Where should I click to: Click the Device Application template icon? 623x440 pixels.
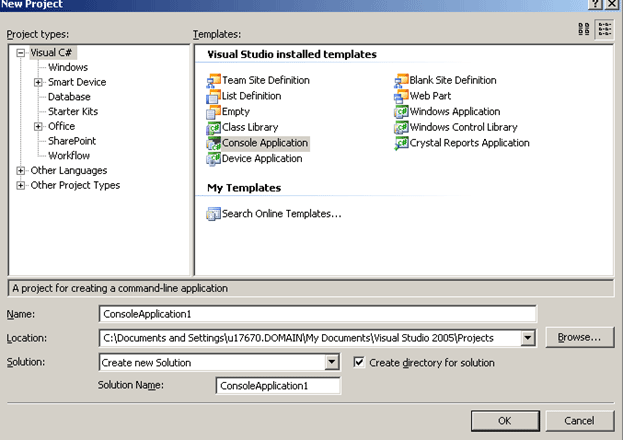pos(213,159)
